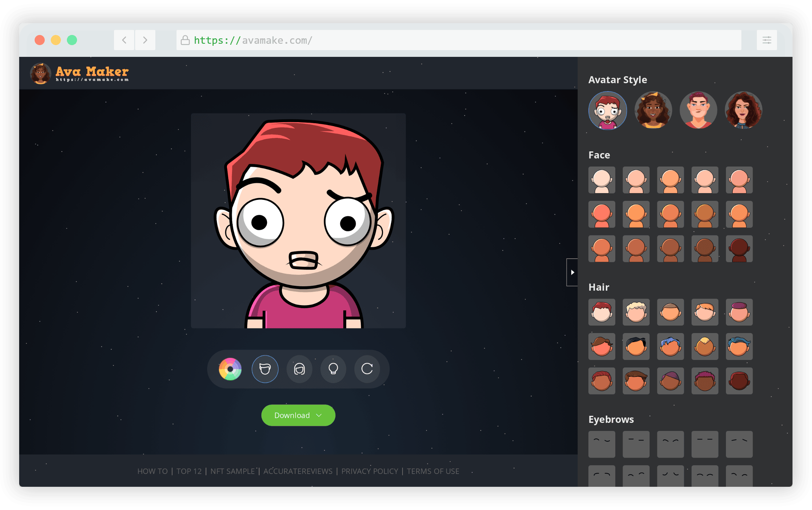The height and width of the screenshot is (510, 812).
Task: Go back with browser back arrow
Action: (124, 40)
